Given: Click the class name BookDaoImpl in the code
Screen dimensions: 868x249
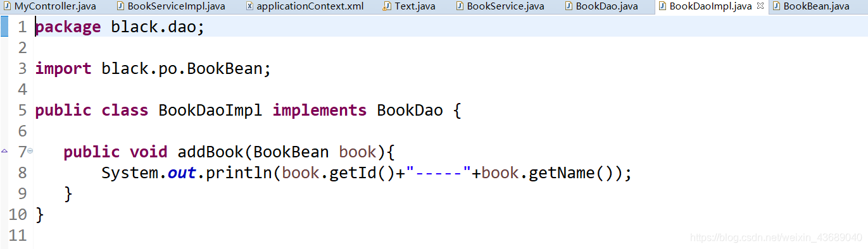Looking at the screenshot, I should tap(210, 110).
